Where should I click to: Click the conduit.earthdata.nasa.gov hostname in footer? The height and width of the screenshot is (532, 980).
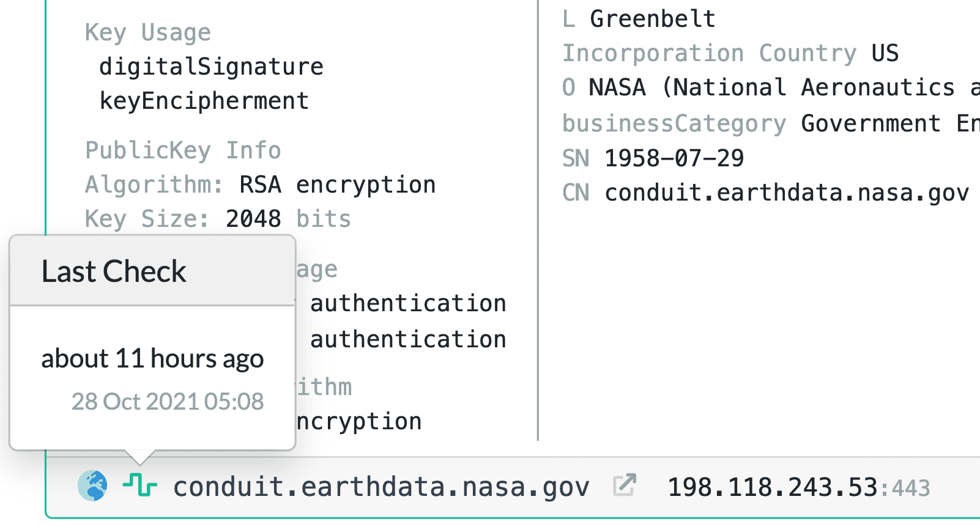[380, 487]
